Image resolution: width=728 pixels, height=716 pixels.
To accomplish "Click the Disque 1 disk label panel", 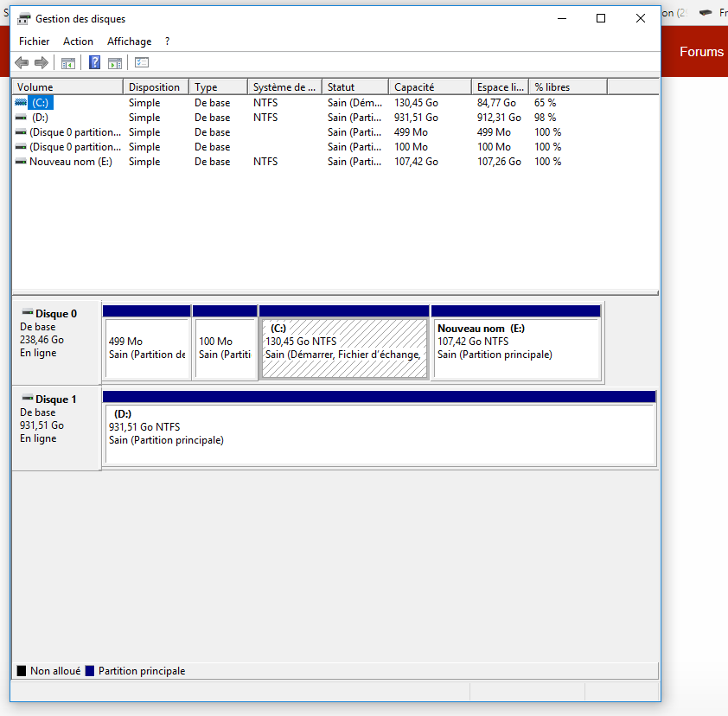I will pyautogui.click(x=57, y=428).
